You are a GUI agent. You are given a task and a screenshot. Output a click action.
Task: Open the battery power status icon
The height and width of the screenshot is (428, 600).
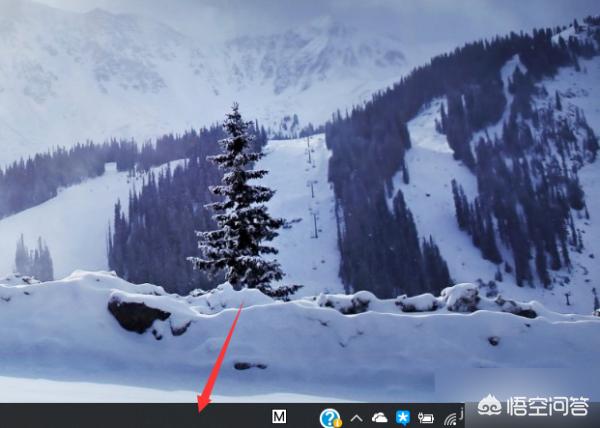426,417
